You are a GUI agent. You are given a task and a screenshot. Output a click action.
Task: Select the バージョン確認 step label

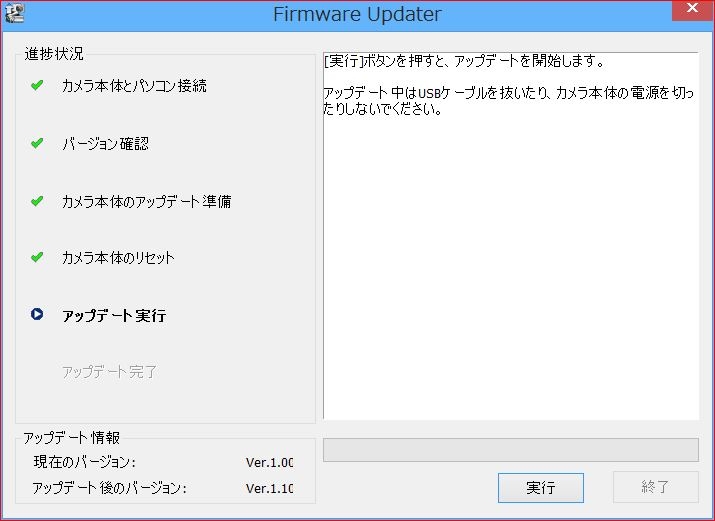click(x=105, y=144)
